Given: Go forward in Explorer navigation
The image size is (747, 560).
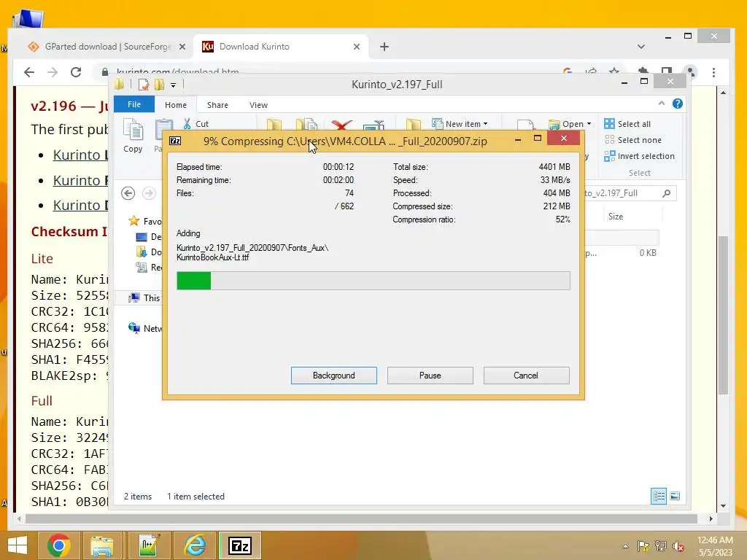Looking at the screenshot, I should pyautogui.click(x=149, y=192).
